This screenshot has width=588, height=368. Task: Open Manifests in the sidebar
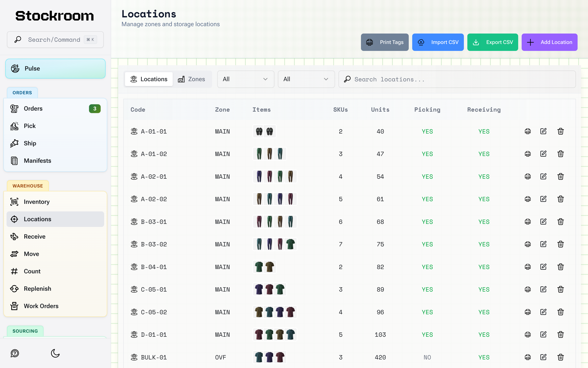pos(55,161)
